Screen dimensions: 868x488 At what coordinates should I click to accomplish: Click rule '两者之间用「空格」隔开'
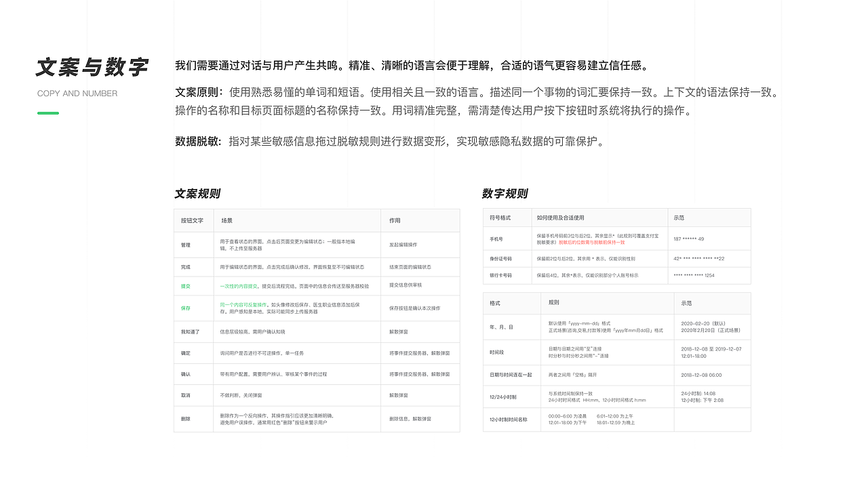(x=573, y=375)
